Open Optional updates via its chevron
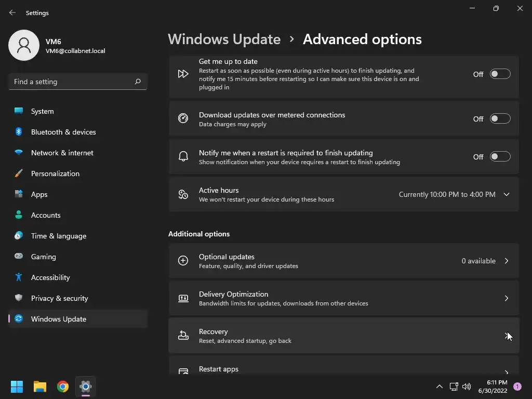The width and height of the screenshot is (532, 399). (507, 261)
